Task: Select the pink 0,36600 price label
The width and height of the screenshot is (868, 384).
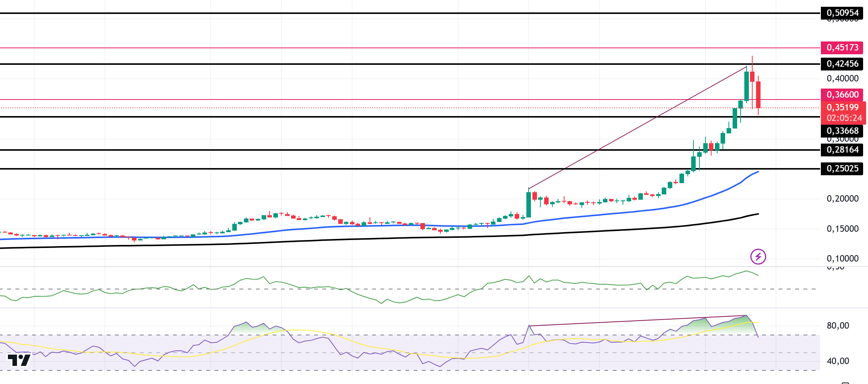Action: (x=842, y=95)
